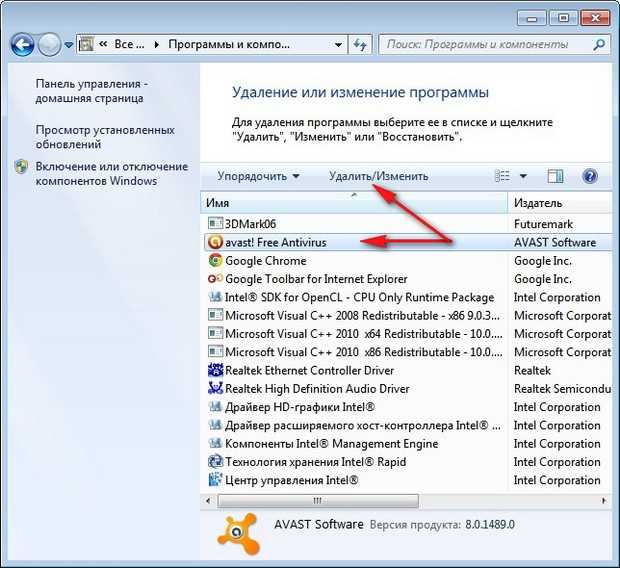
Task: Open recent pages dropdown next to Forward
Action: (69, 45)
